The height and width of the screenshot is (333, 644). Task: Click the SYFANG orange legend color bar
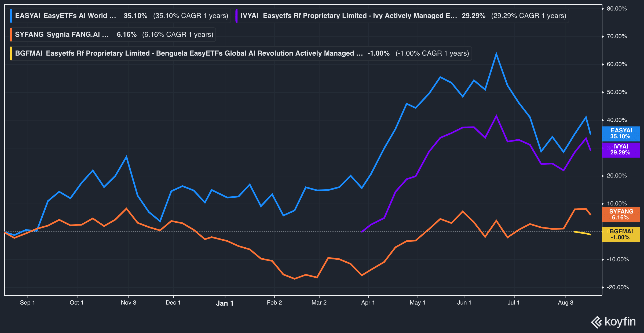11,35
